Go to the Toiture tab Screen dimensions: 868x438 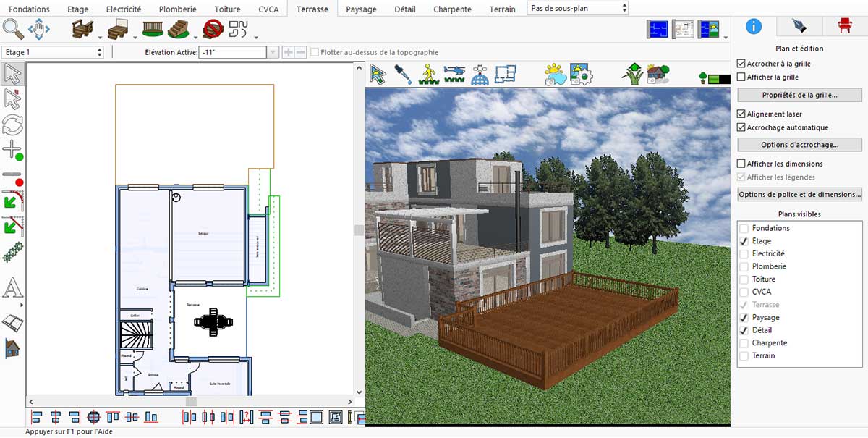point(227,9)
